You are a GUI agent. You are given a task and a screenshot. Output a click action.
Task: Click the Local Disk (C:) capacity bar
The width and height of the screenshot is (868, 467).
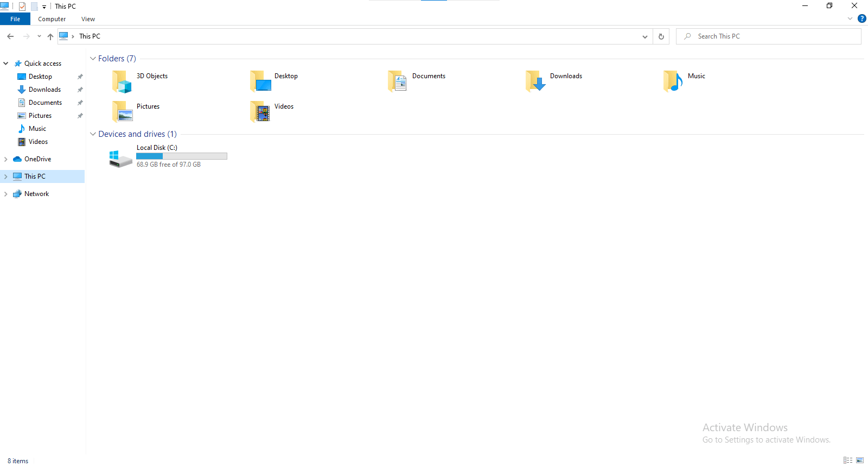[182, 156]
